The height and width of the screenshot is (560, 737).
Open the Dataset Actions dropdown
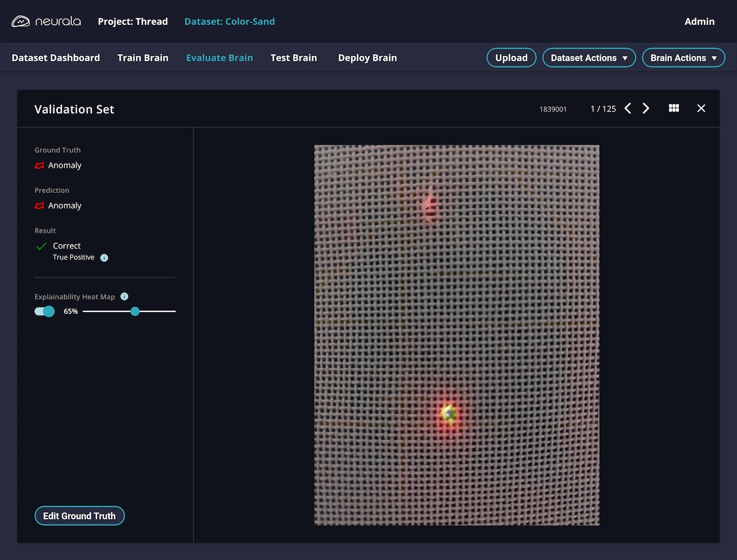click(588, 58)
